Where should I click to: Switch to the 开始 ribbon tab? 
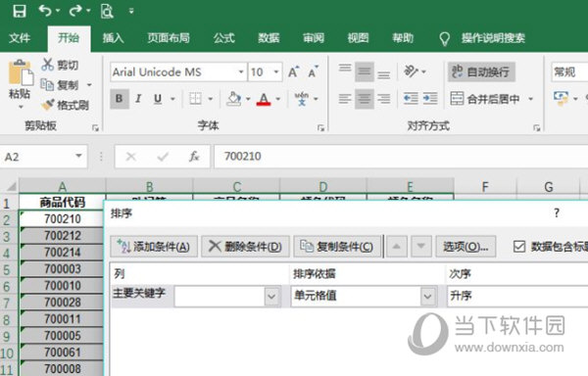pyautogui.click(x=69, y=38)
